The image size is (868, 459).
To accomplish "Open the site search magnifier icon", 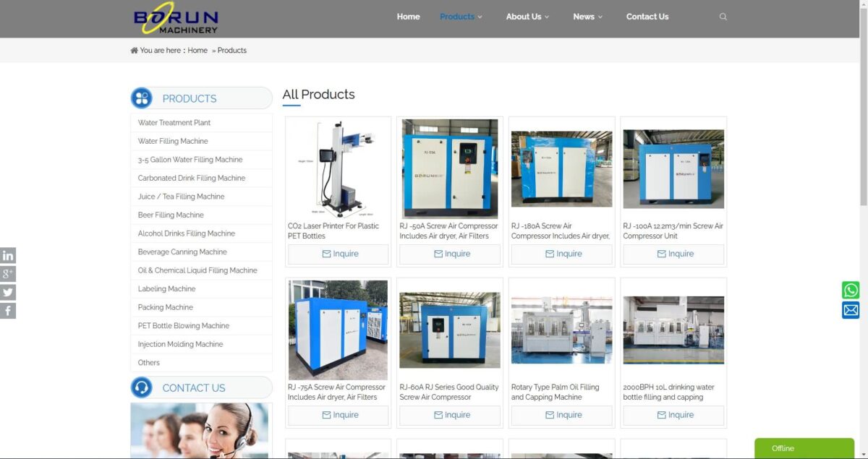I will [x=723, y=16].
